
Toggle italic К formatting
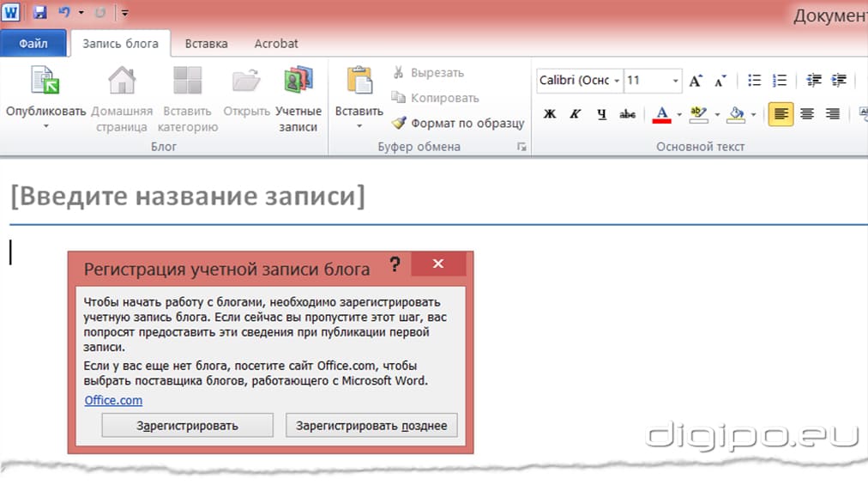576,114
